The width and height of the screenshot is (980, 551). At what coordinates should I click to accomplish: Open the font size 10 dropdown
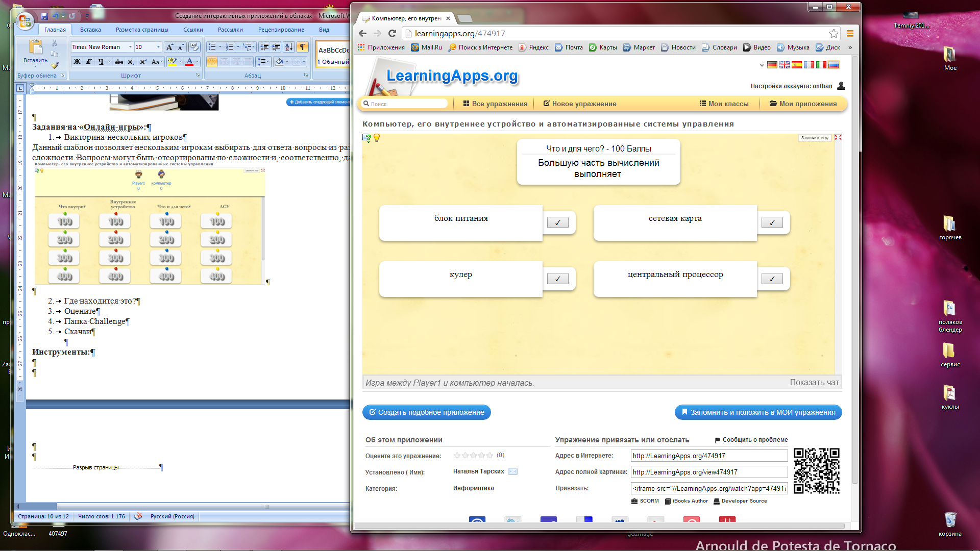[x=158, y=47]
